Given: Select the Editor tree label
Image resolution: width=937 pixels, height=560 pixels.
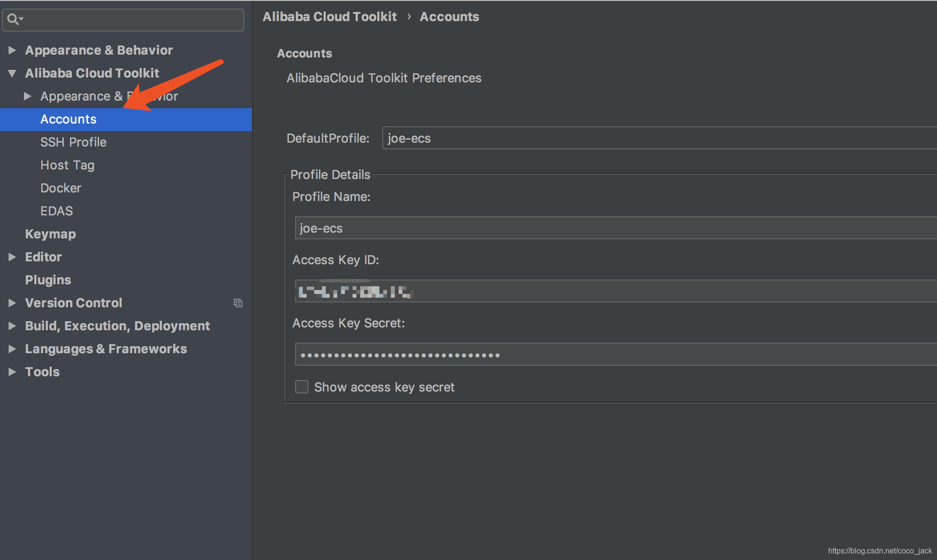Looking at the screenshot, I should [43, 257].
